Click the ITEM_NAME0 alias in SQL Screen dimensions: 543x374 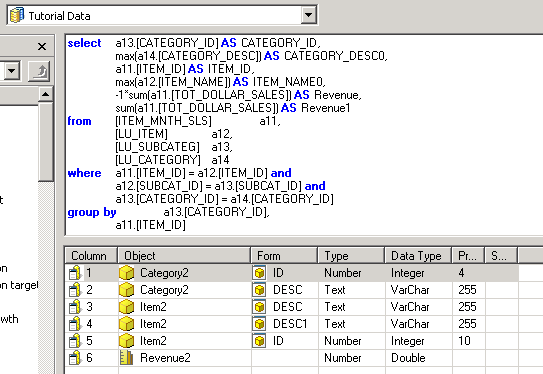[x=289, y=82]
